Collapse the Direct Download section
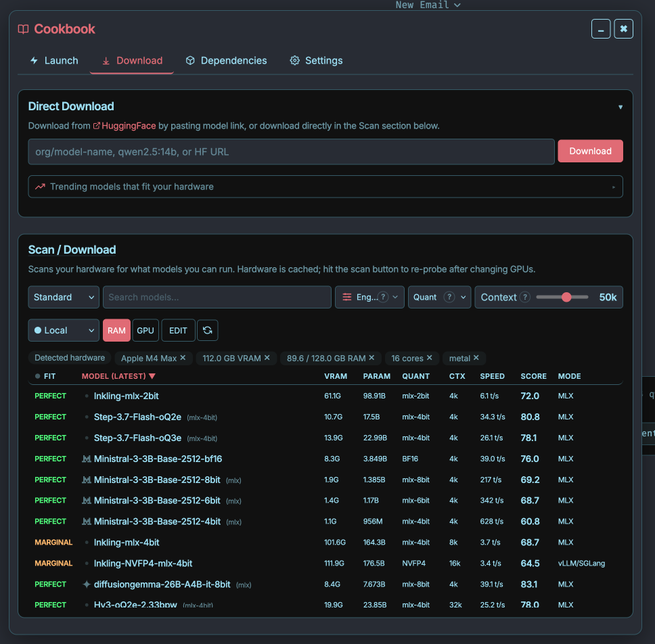This screenshot has width=655, height=644. [x=620, y=107]
